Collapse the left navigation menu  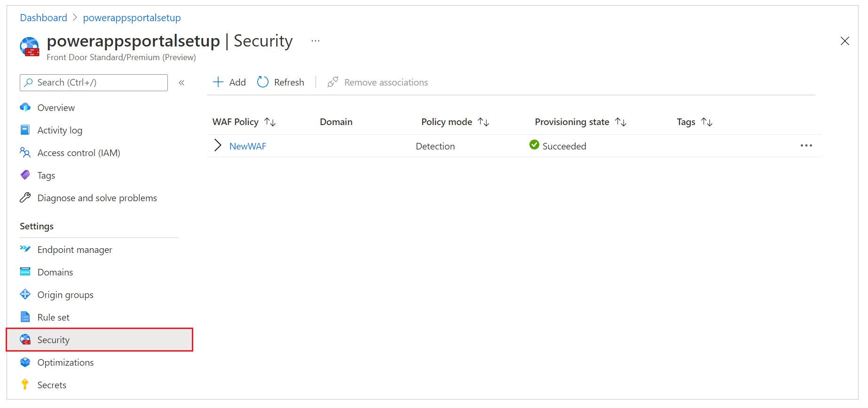pos(181,83)
